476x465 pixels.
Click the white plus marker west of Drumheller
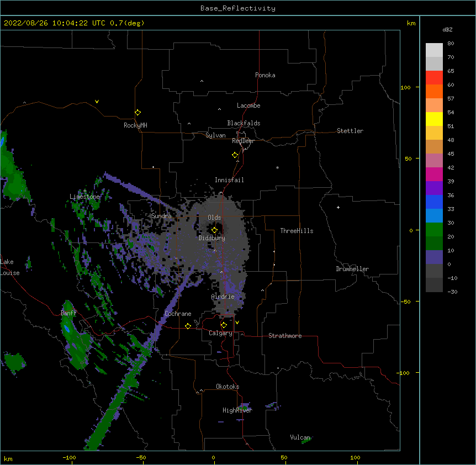pos(338,207)
